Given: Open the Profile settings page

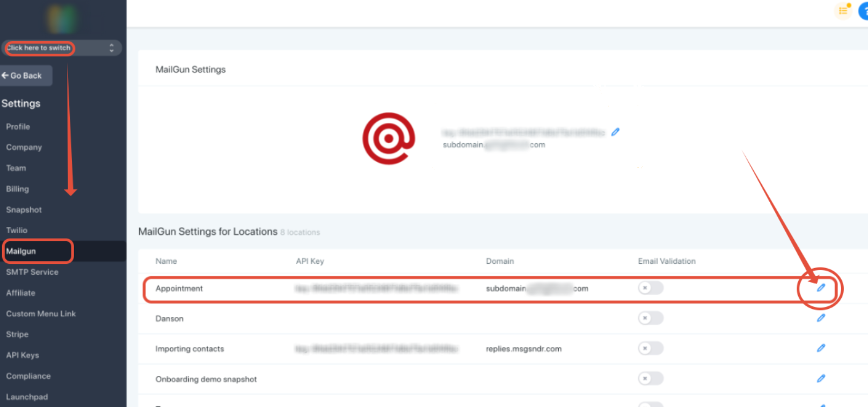Looking at the screenshot, I should pyautogui.click(x=18, y=127).
